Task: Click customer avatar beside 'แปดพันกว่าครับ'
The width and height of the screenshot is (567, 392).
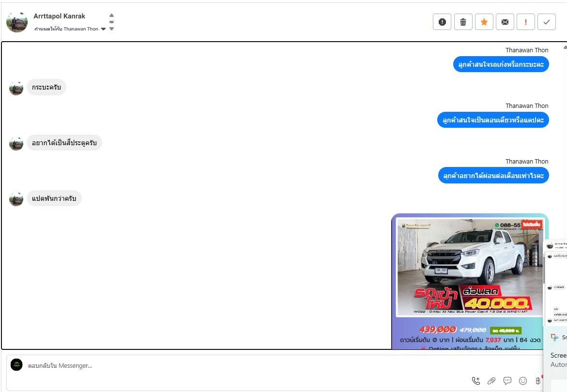Action: (x=16, y=199)
